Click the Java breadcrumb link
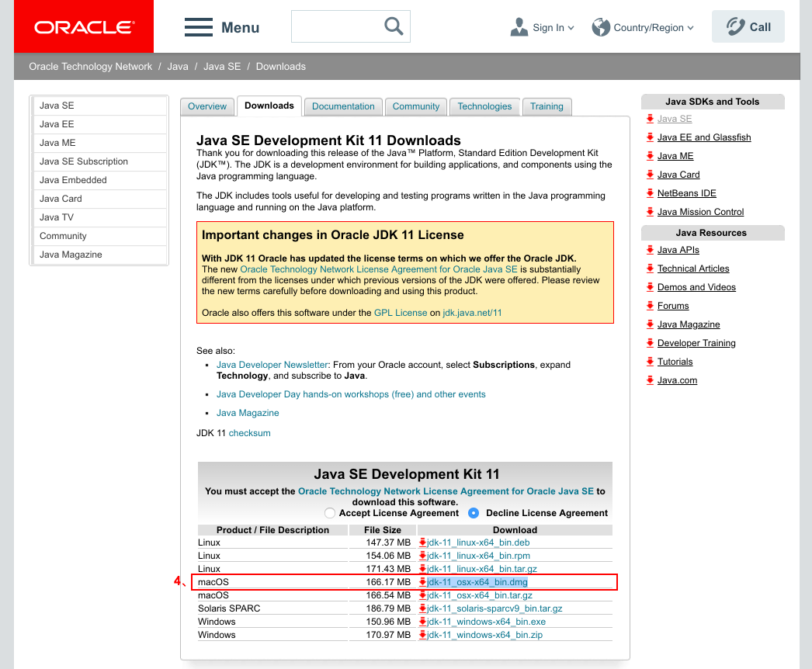 [x=178, y=66]
